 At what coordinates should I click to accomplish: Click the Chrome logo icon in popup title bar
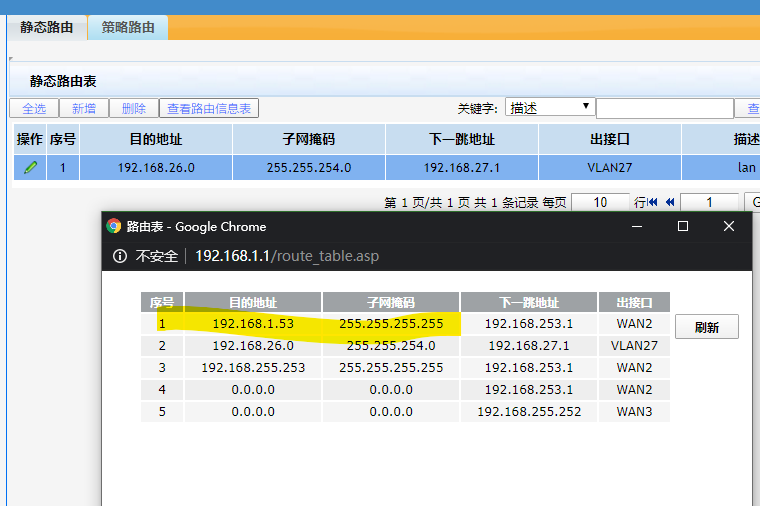114,226
